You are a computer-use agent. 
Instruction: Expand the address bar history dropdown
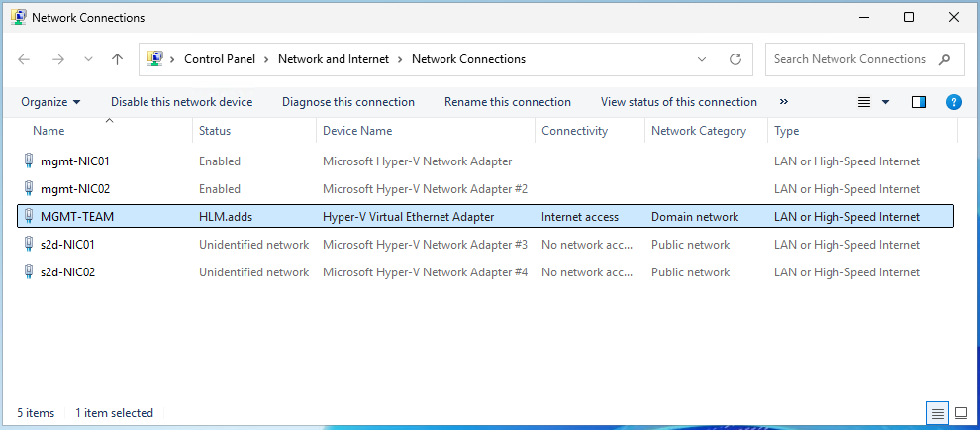(701, 59)
